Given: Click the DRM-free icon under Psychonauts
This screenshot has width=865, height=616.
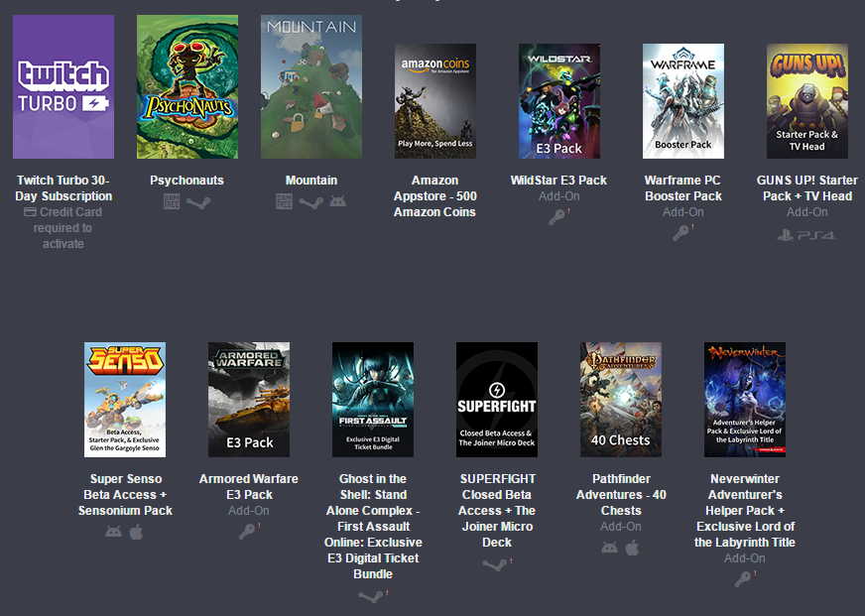Looking at the screenshot, I should click(172, 201).
